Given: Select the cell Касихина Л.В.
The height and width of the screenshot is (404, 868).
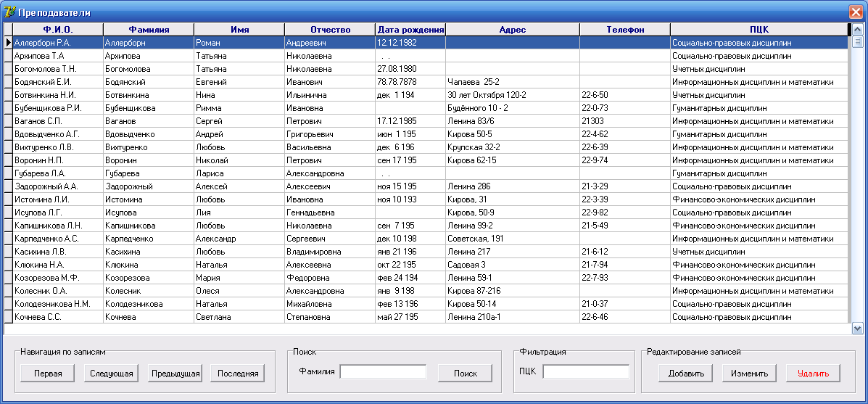Looking at the screenshot, I should click(x=57, y=252).
